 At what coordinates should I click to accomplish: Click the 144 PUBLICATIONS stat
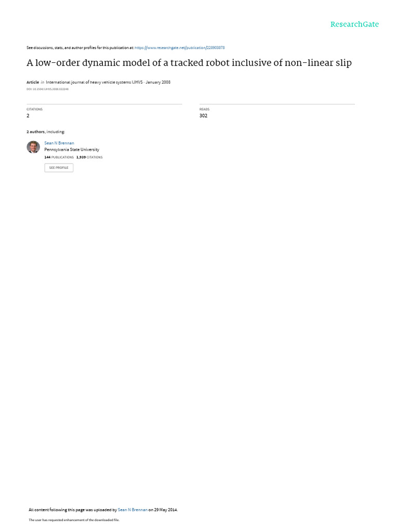59,157
